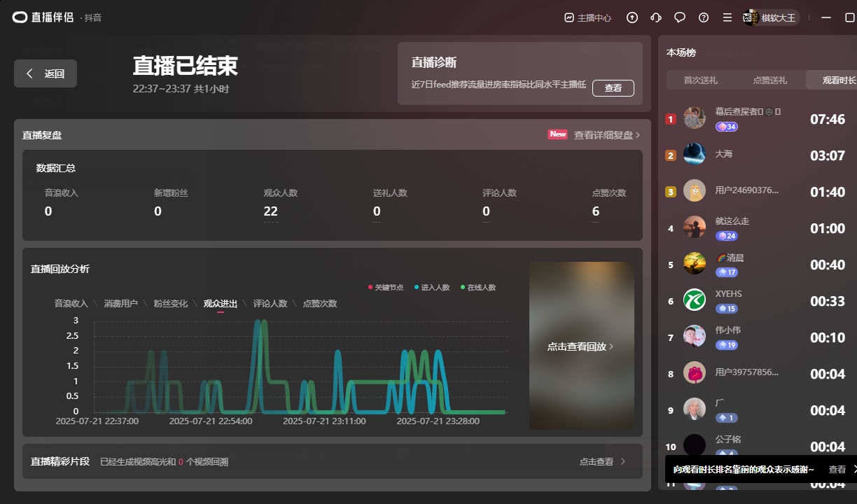Switch to 粉丝变化 chart tab

click(x=171, y=304)
